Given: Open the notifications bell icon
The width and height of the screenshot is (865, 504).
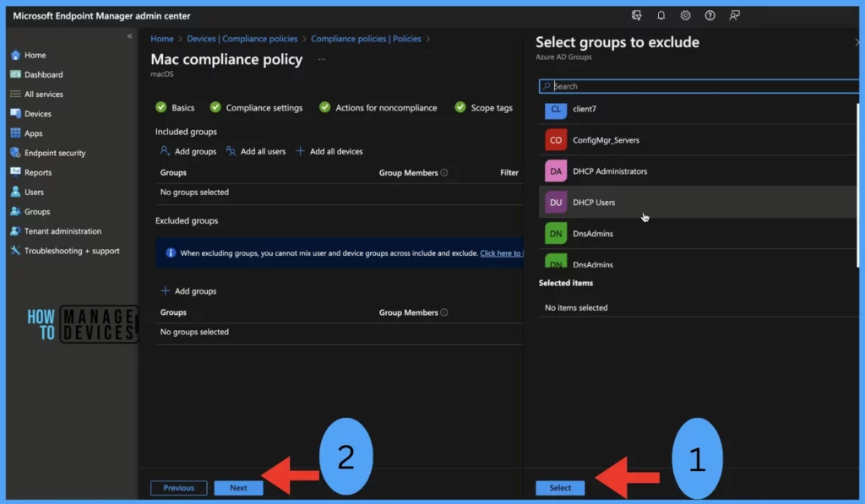Looking at the screenshot, I should pyautogui.click(x=661, y=15).
